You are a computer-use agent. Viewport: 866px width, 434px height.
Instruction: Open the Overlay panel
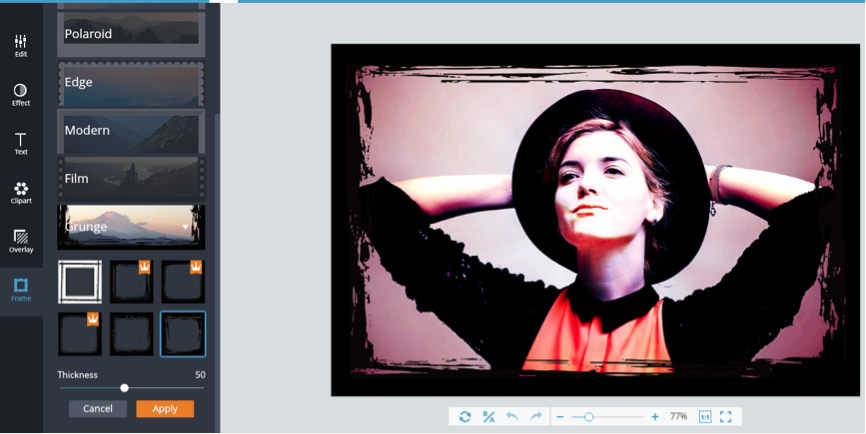coord(21,241)
